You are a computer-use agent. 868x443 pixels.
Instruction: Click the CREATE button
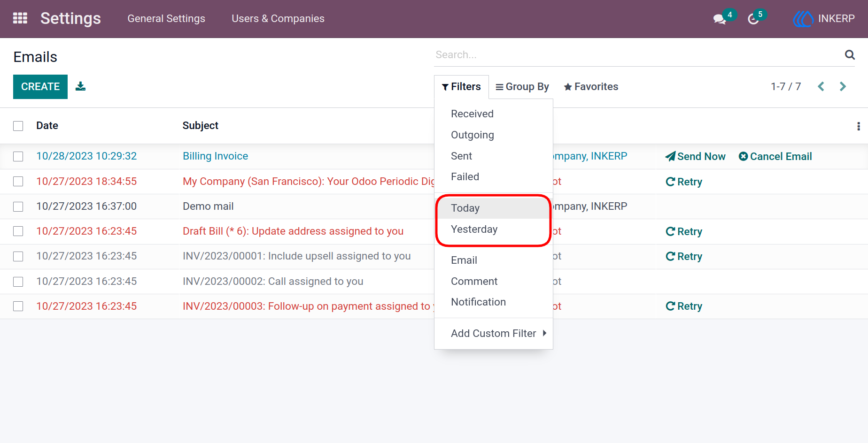point(40,87)
